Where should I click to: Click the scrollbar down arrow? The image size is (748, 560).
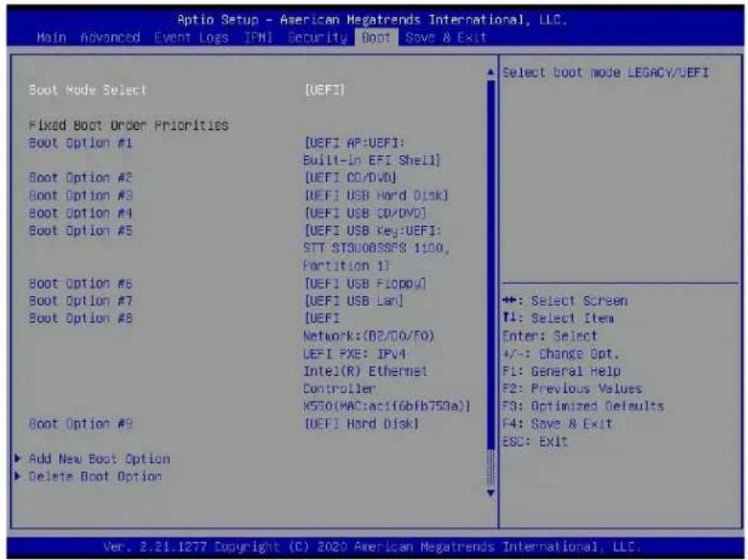point(490,493)
